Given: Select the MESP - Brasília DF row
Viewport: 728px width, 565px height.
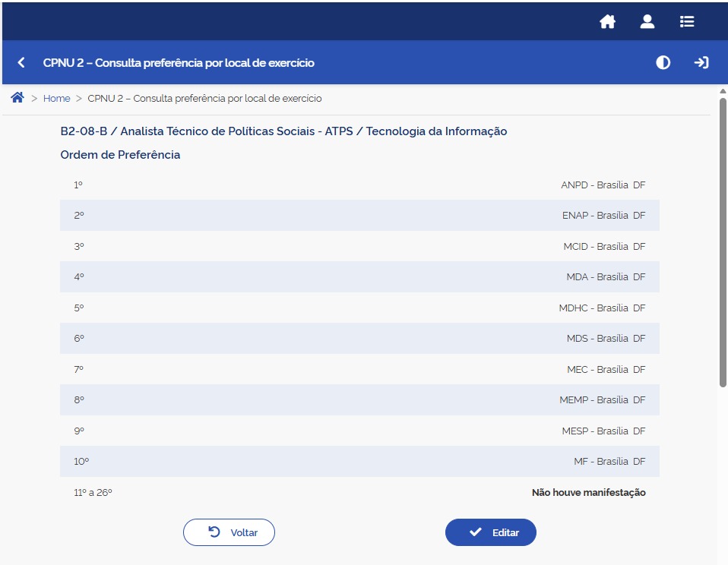Looking at the screenshot, I should pyautogui.click(x=360, y=431).
